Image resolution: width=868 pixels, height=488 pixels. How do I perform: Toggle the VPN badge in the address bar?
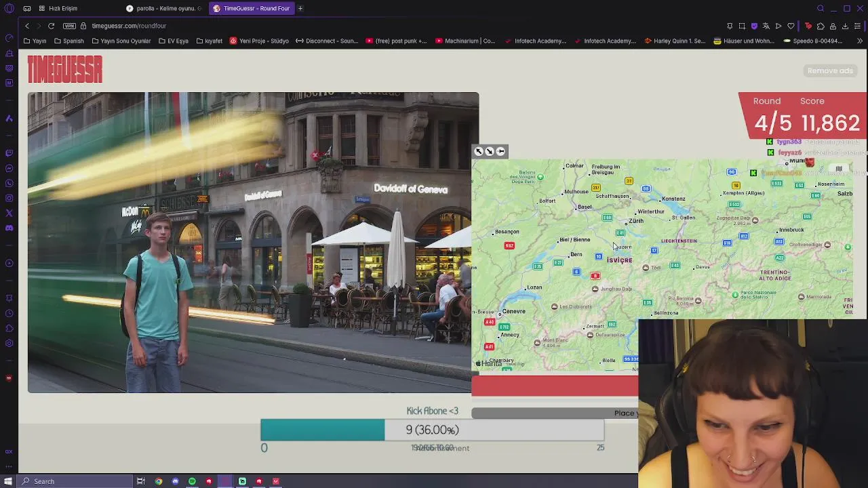click(69, 26)
